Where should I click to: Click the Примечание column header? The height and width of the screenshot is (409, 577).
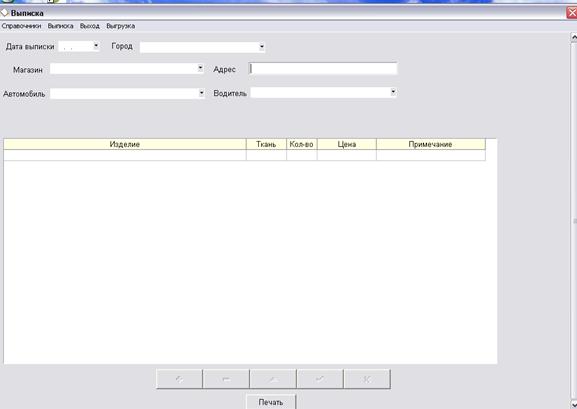pos(431,144)
